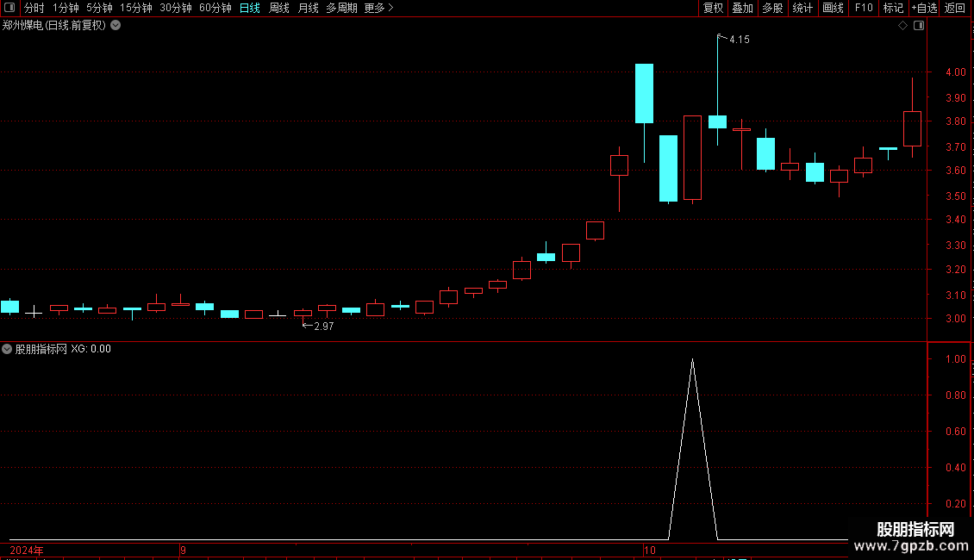The height and width of the screenshot is (560, 974).
Task: Open the 多周期 multi-period view
Action: click(341, 8)
